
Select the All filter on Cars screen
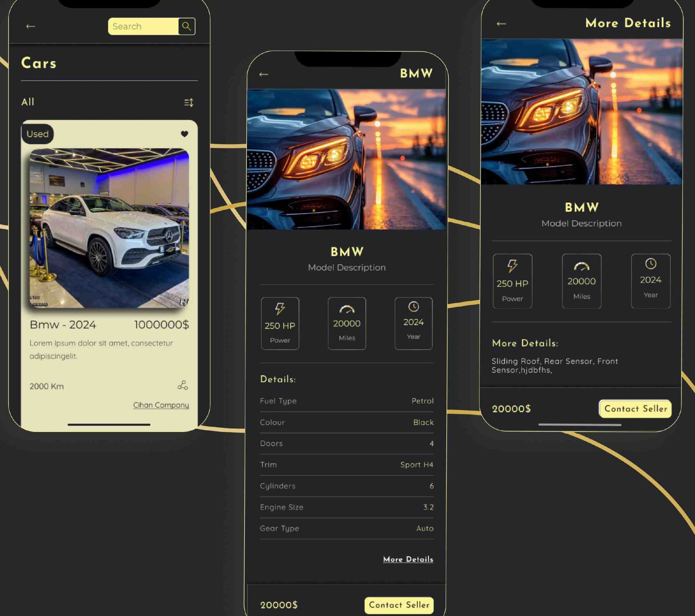28,102
